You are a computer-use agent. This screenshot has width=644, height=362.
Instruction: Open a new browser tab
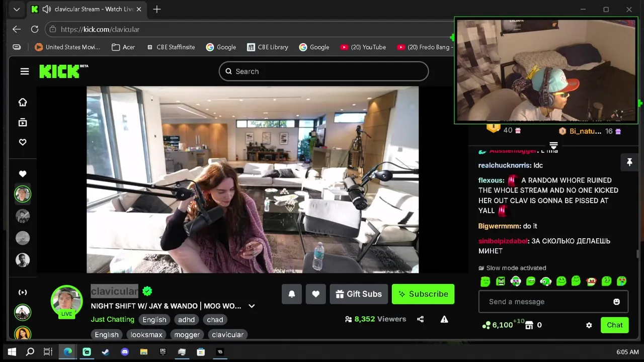pos(157,9)
